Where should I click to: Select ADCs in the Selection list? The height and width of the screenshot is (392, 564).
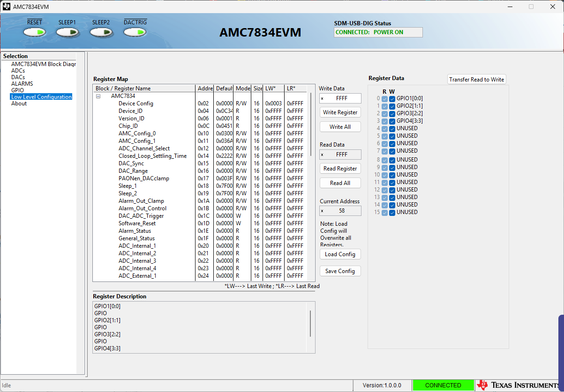18,71
